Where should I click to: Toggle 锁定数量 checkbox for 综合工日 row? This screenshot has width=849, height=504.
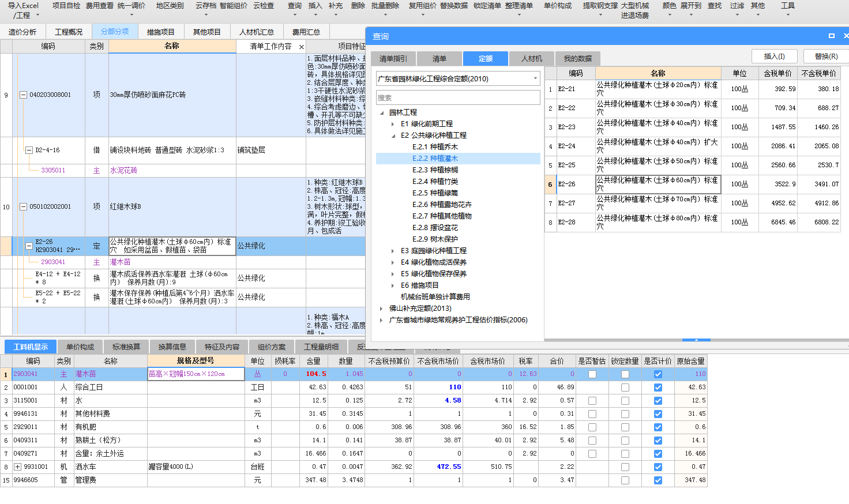coord(625,388)
